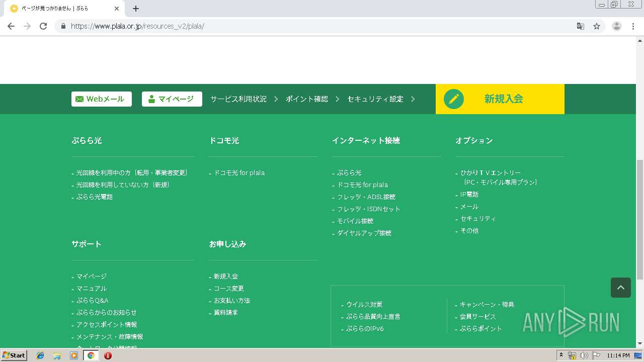Open 光回線を利用中の方 (転用・事業者変更) link
644x362 pixels.
point(132,172)
